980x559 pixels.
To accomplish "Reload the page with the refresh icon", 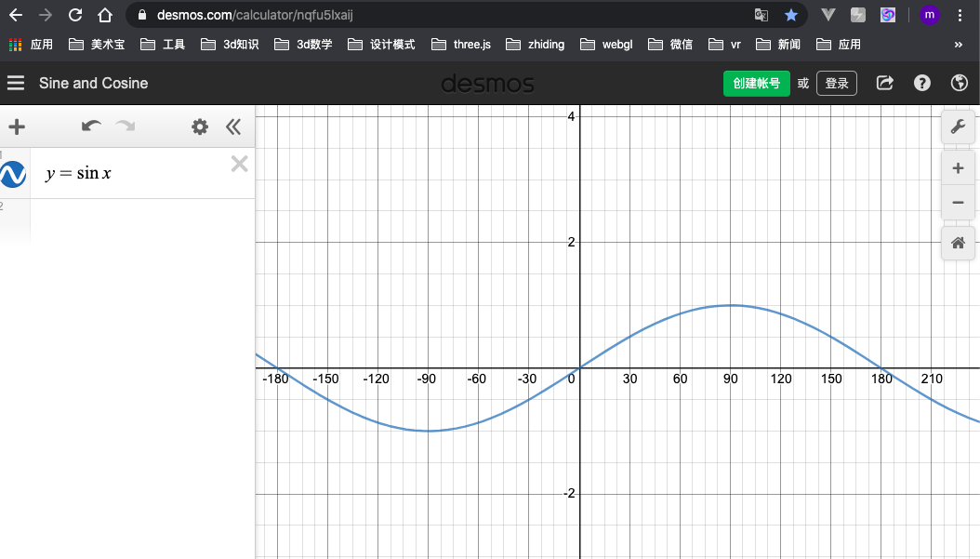I will coord(75,15).
